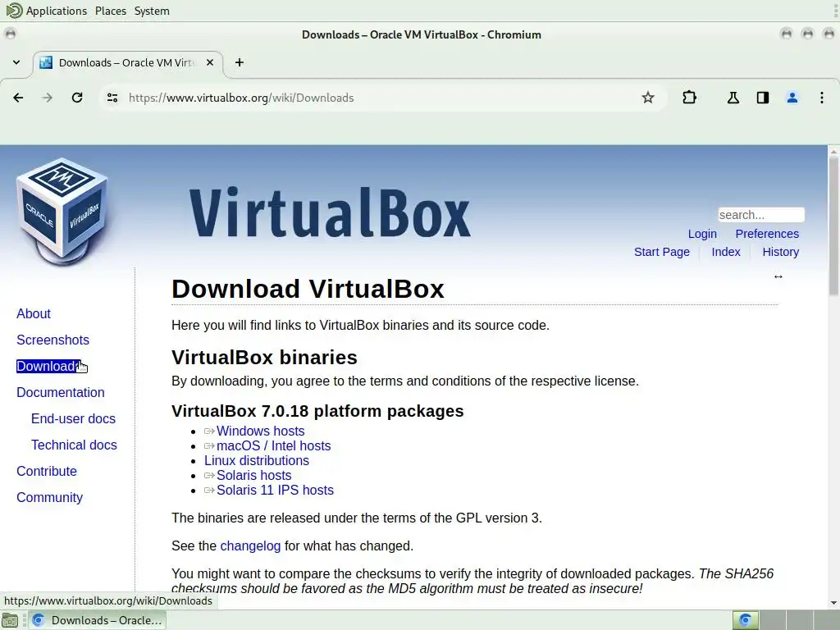The height and width of the screenshot is (630, 840).
Task: Open the System menu
Action: point(152,11)
